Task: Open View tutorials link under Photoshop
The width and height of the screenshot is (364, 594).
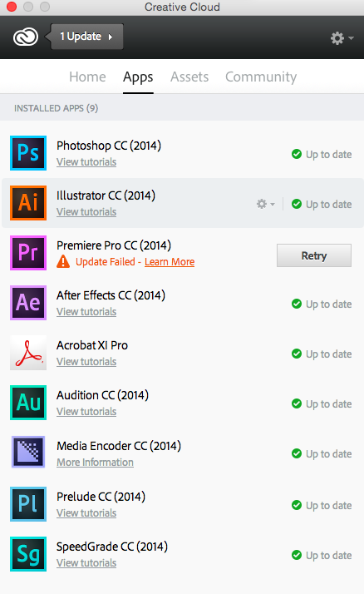Action: [86, 161]
